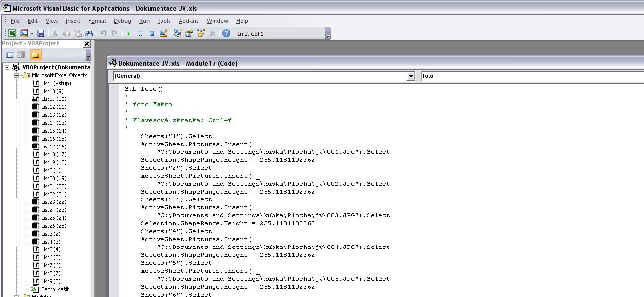Screen dimensions: 644x297
Task: Collapse the Microsoft Excel Objects folder
Action: click(16, 75)
